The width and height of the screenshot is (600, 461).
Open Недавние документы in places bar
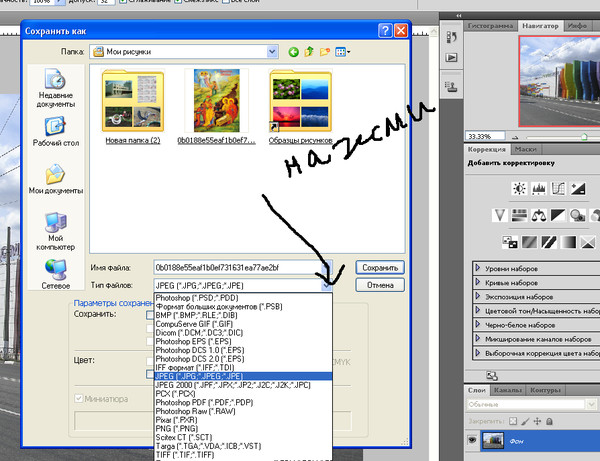(56, 88)
